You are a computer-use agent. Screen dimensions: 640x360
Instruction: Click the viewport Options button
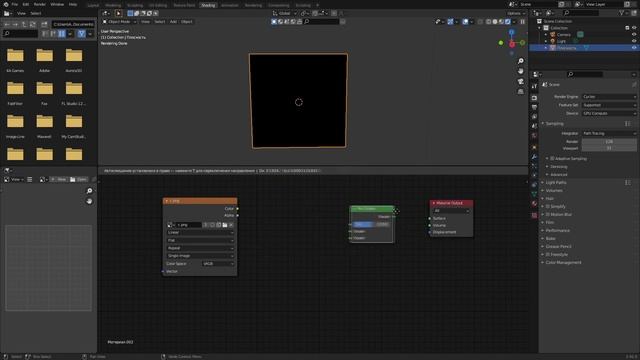coord(516,13)
